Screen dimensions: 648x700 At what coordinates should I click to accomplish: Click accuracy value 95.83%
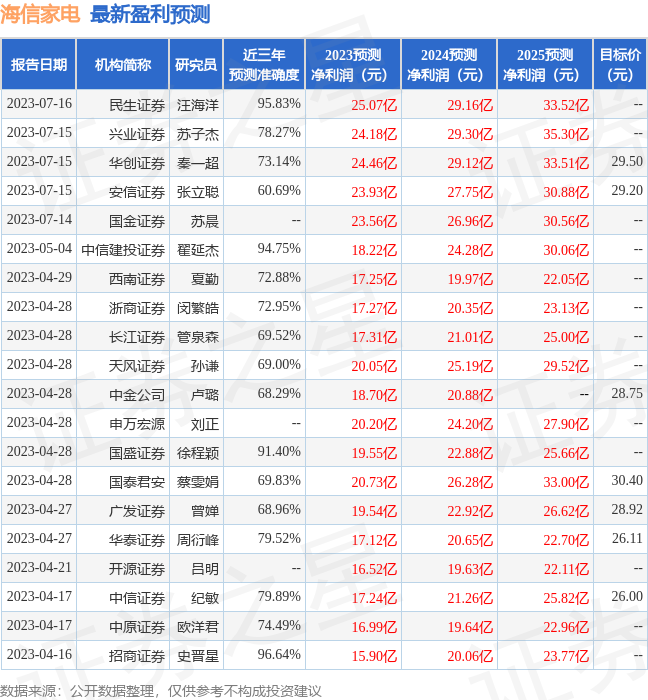[x=279, y=104]
